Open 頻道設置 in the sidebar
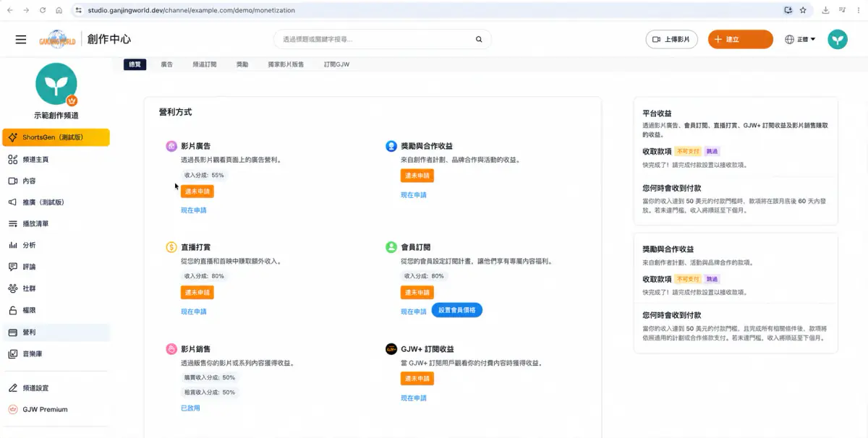The width and height of the screenshot is (868, 438). (x=56, y=388)
